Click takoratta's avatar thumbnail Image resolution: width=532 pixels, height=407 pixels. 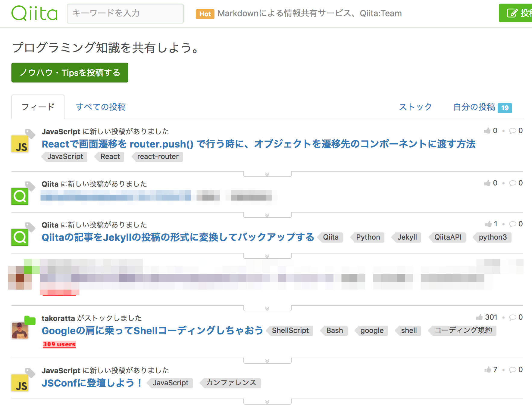(20, 330)
